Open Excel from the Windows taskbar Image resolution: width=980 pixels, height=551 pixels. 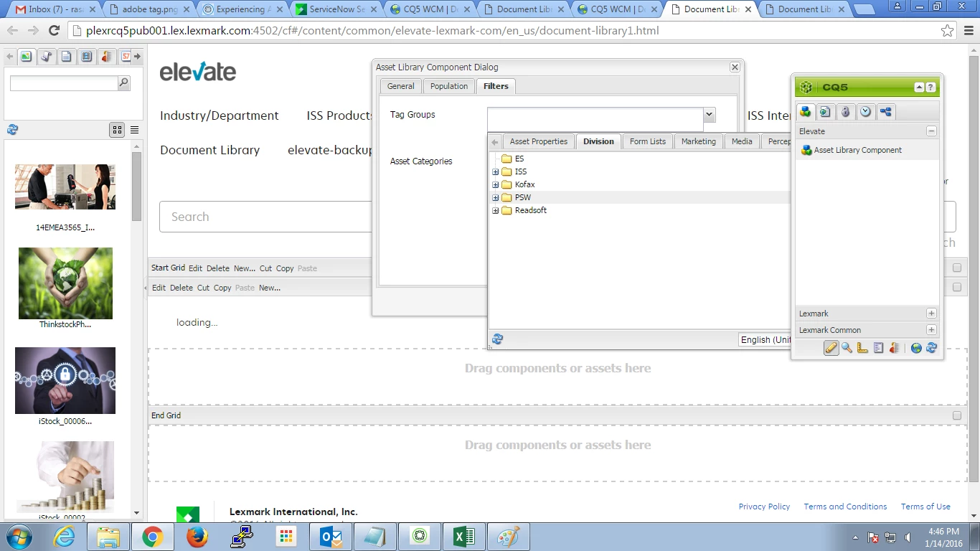[464, 536]
